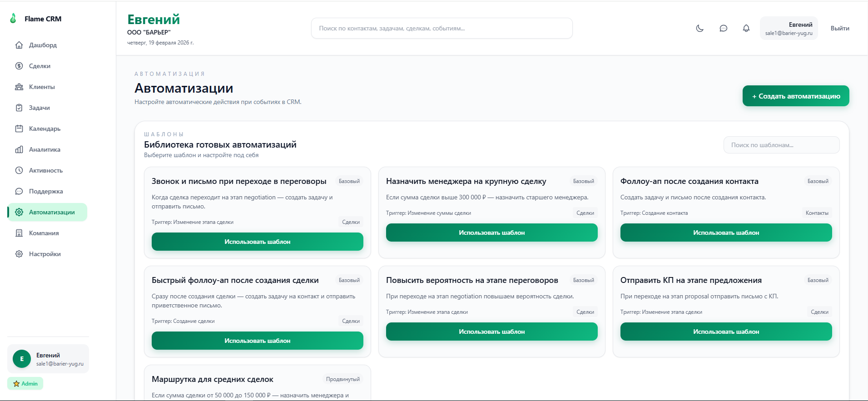
Task: Open Активность in sidebar
Action: tap(47, 170)
